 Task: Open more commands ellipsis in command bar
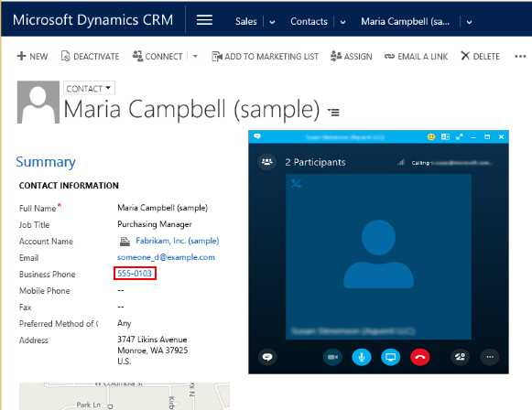coord(520,57)
